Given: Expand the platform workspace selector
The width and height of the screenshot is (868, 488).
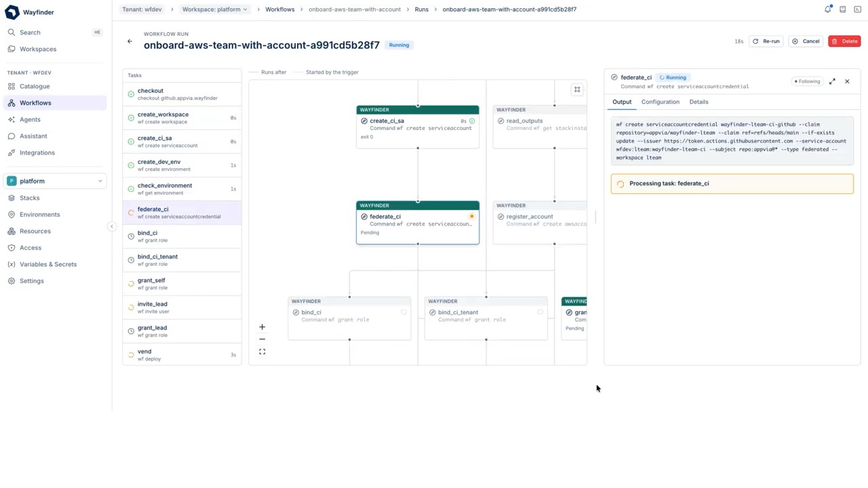Looking at the screenshot, I should coord(55,181).
